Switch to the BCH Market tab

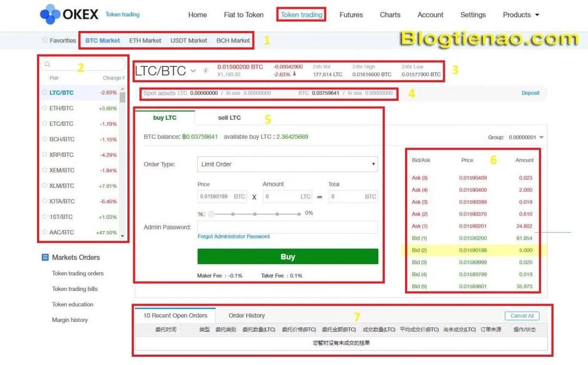233,40
